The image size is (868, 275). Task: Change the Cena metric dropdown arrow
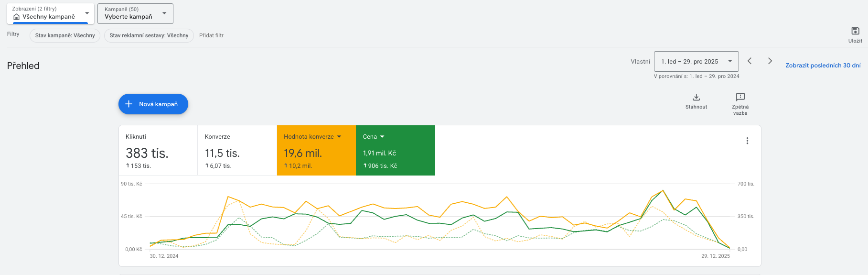click(x=382, y=137)
